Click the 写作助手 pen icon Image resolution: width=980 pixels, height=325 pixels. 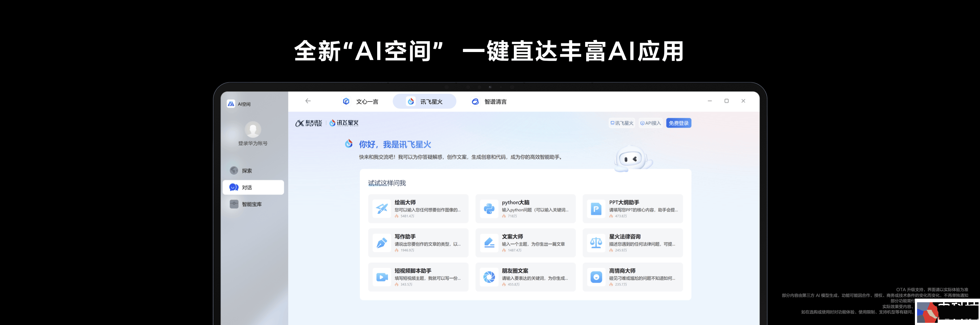[x=382, y=243]
